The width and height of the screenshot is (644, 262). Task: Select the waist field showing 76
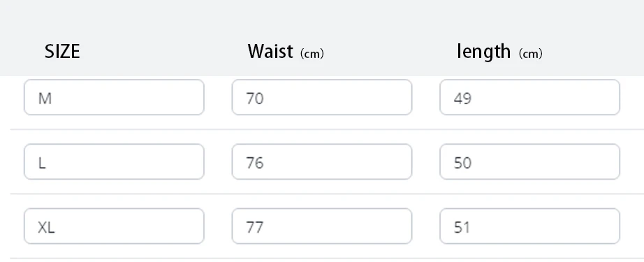pos(321,162)
